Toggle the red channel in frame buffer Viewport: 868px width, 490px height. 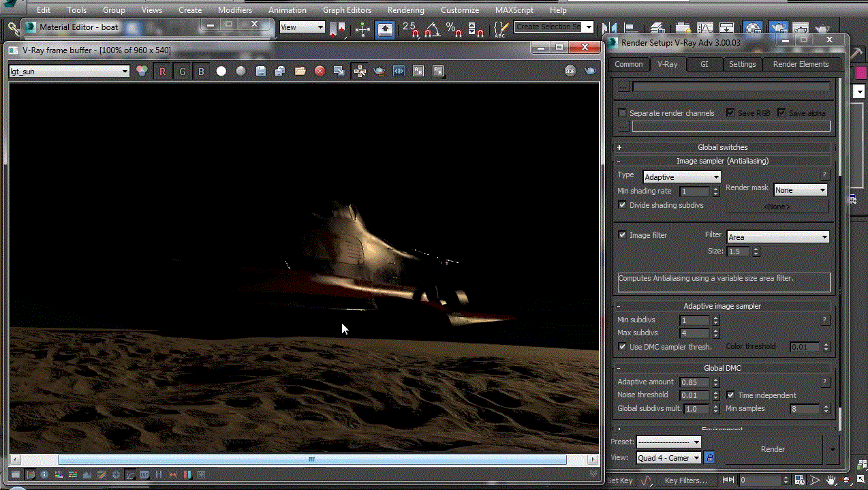(x=162, y=71)
